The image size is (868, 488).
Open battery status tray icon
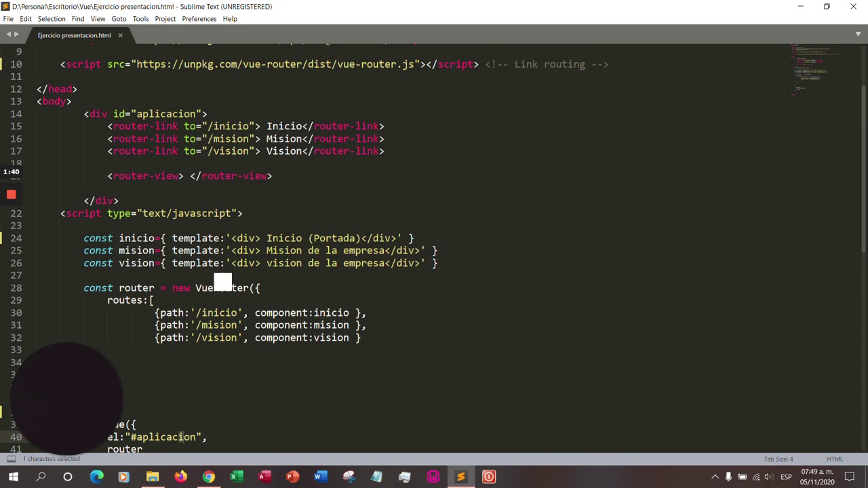point(742,477)
